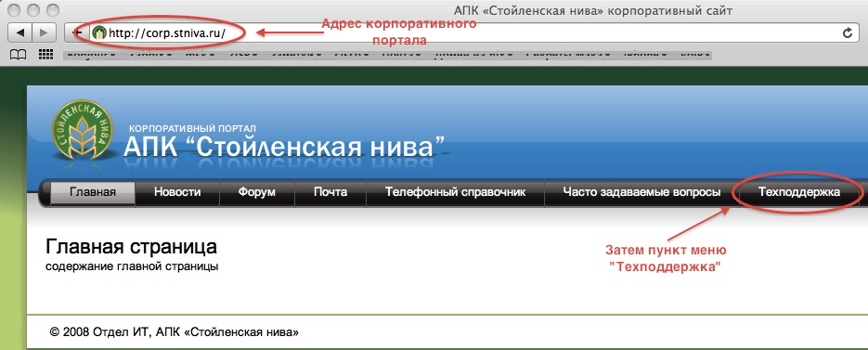This screenshot has height=350, width=868.
Task: Click the АПК "Стойленская нива" portal title
Action: 284,147
